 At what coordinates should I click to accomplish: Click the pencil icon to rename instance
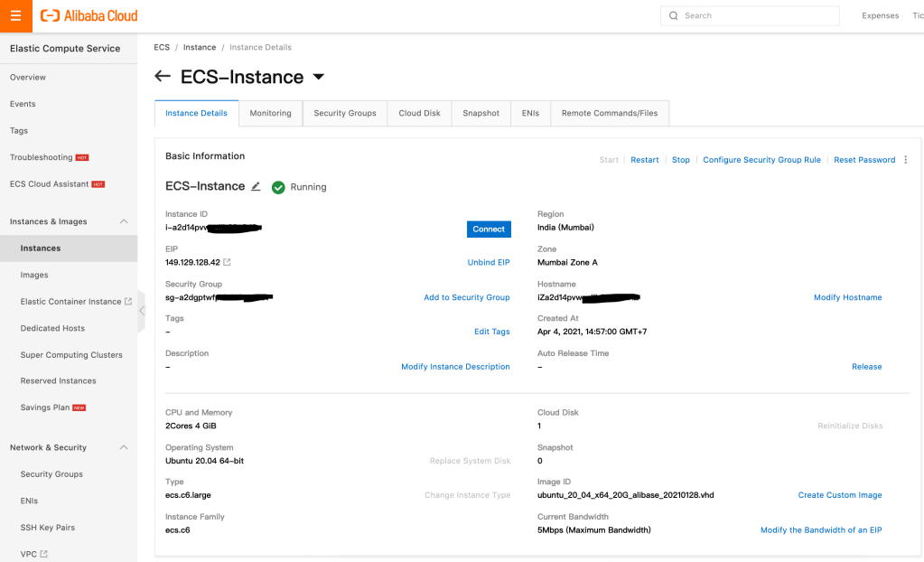tap(256, 186)
